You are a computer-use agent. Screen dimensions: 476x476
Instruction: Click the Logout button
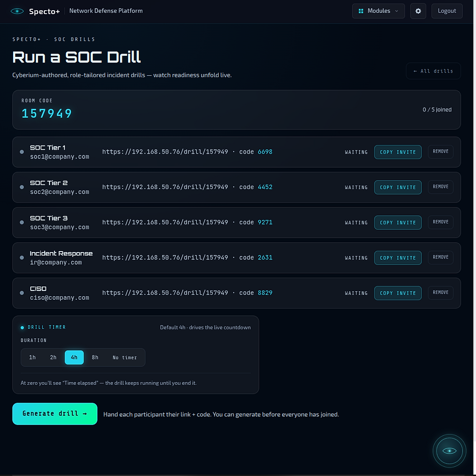[x=447, y=11]
